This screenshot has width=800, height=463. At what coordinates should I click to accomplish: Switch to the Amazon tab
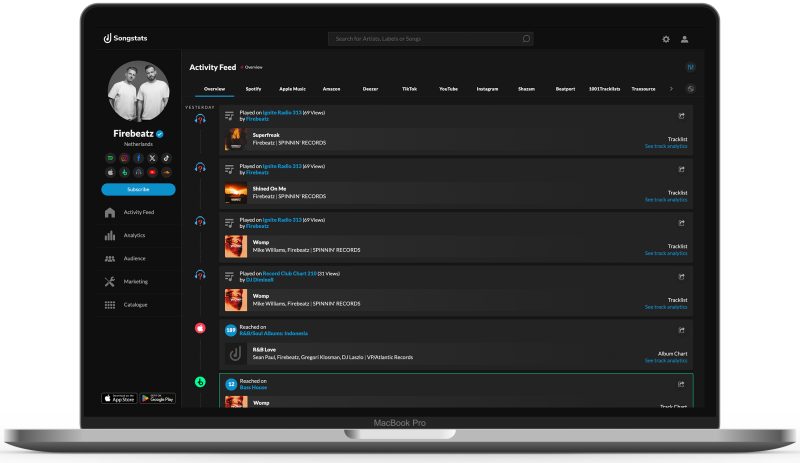331,89
